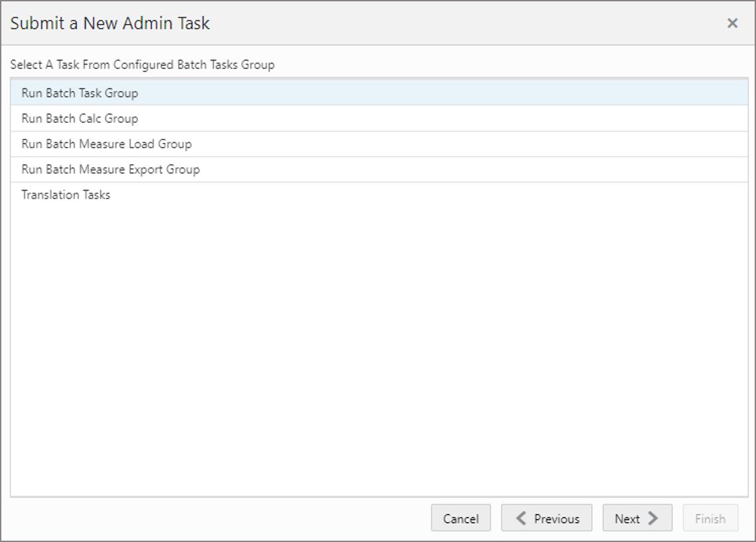Viewport: 756px width, 542px height.
Task: Click Previous to go back a step
Action: tap(546, 517)
